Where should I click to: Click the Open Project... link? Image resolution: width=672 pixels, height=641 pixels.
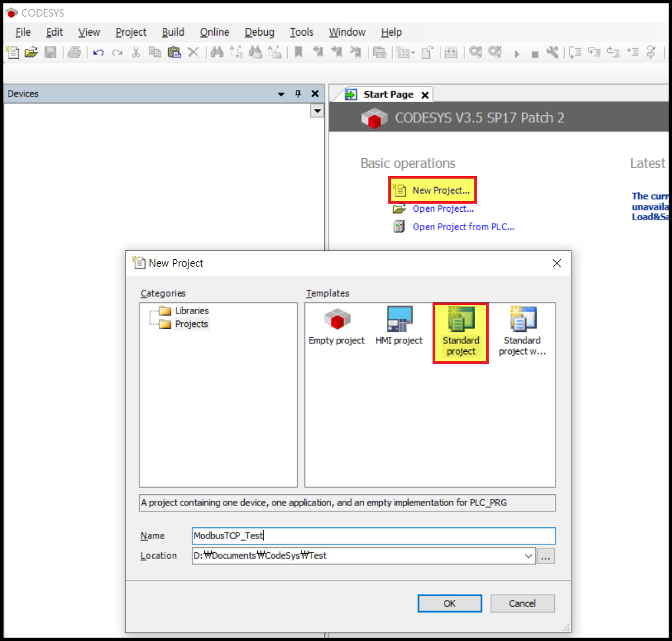click(443, 209)
